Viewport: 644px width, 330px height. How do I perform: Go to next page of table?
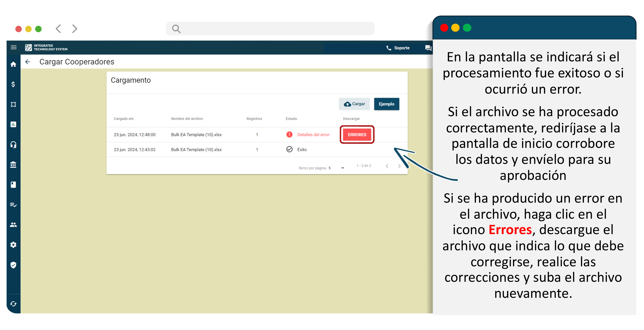tap(399, 166)
